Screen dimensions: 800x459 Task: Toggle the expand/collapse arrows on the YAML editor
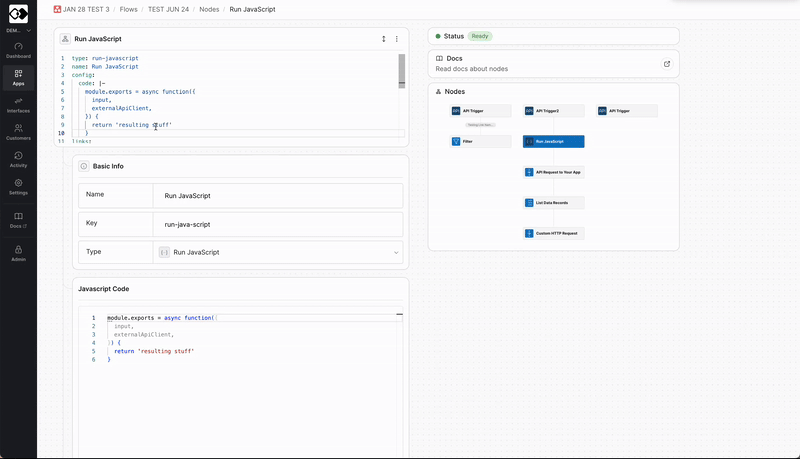(384, 39)
